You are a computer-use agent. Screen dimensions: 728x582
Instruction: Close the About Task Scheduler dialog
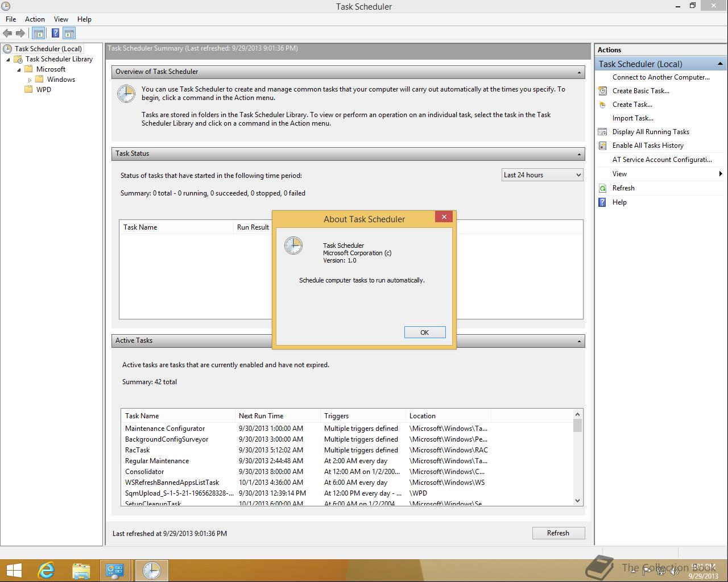coord(444,217)
